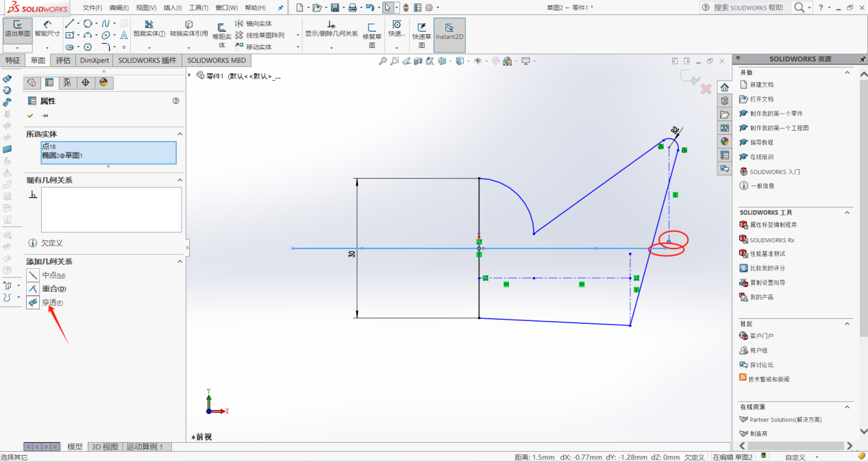This screenshot has width=868, height=462.
Task: Select the 智能尺寸 smart dimension tool
Action: (47, 29)
